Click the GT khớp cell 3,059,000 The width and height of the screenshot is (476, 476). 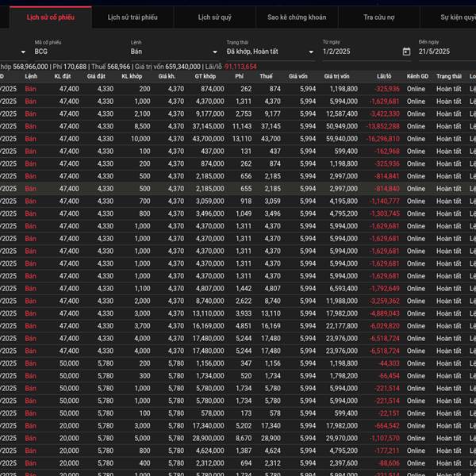pos(210,201)
